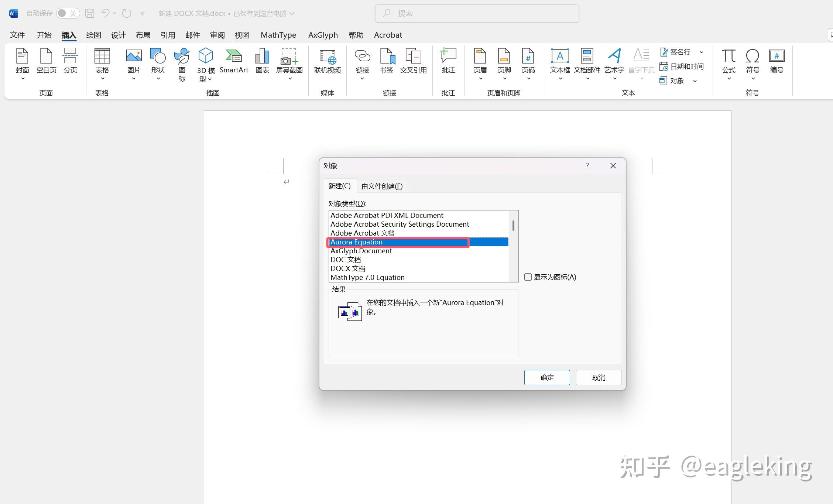Insert a bookmark (书签)

point(387,61)
